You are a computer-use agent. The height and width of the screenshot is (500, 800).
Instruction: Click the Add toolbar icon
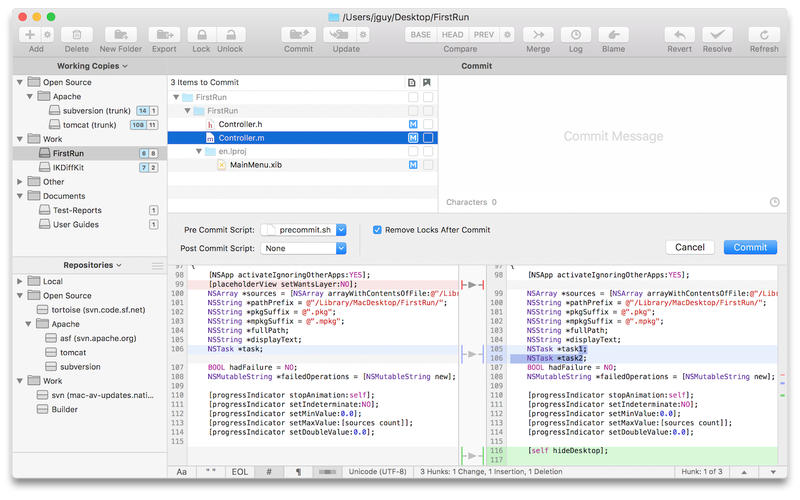coord(30,35)
